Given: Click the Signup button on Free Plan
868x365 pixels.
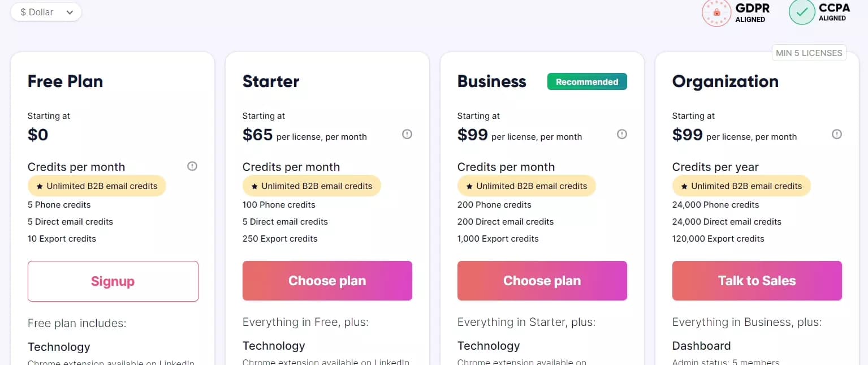Looking at the screenshot, I should pyautogui.click(x=113, y=281).
